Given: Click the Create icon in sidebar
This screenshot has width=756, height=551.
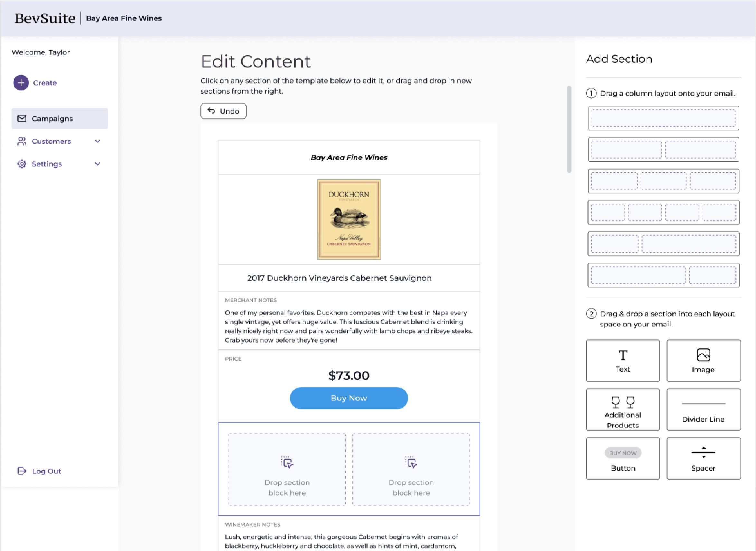Looking at the screenshot, I should pos(21,83).
